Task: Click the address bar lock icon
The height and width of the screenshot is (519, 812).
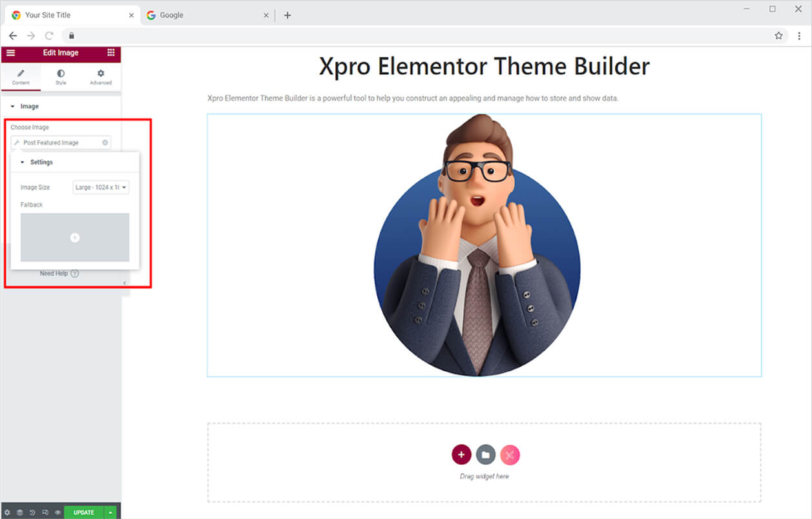Action: point(72,36)
